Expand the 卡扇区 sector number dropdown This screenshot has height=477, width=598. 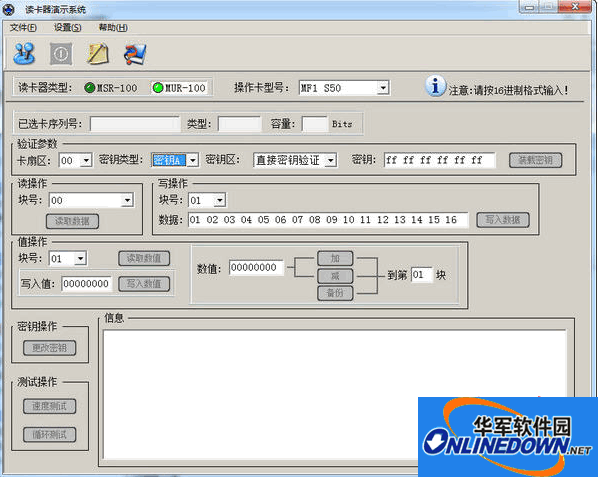click(x=87, y=161)
